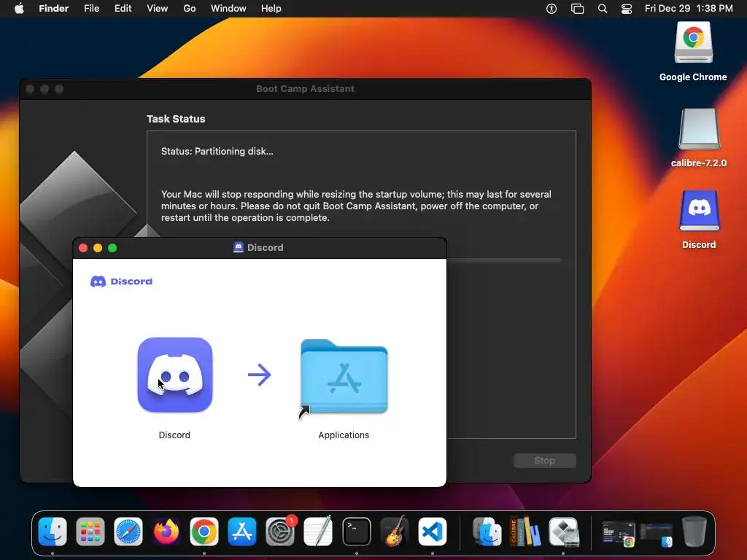
Task: Open minimized Chrome window thumbnail in Dock
Action: coord(618,533)
